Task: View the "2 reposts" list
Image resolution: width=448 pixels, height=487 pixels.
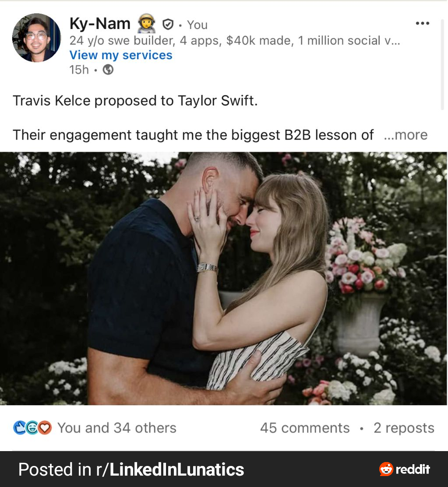Action: 404,428
